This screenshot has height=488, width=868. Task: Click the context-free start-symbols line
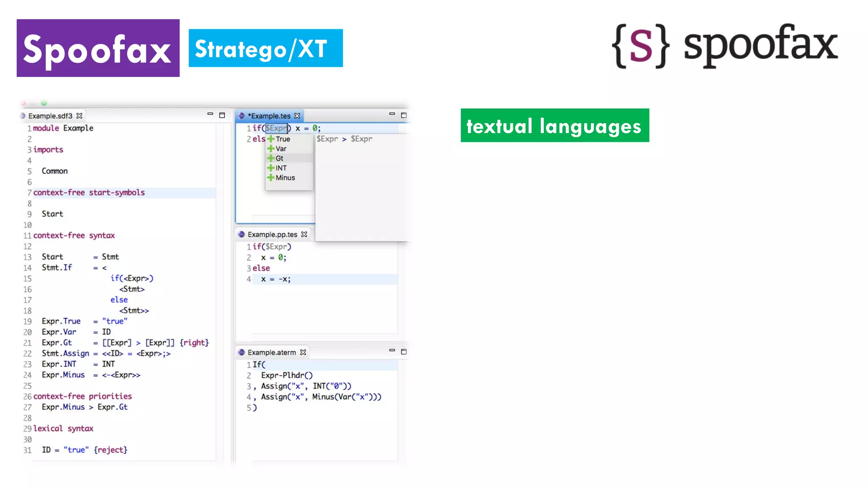coord(89,193)
